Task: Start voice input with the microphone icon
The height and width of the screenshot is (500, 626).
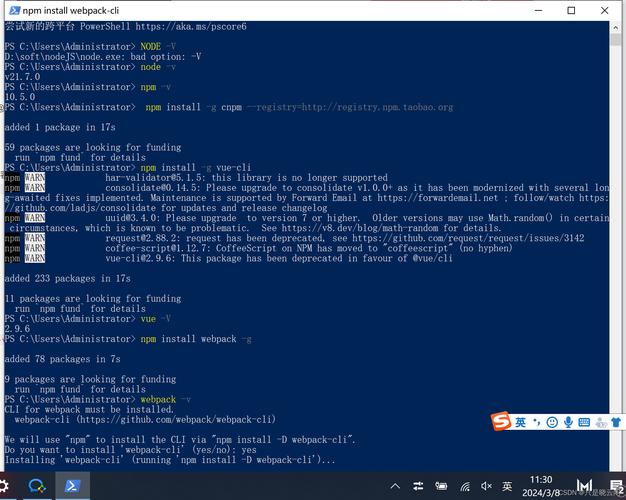Action: point(568,422)
